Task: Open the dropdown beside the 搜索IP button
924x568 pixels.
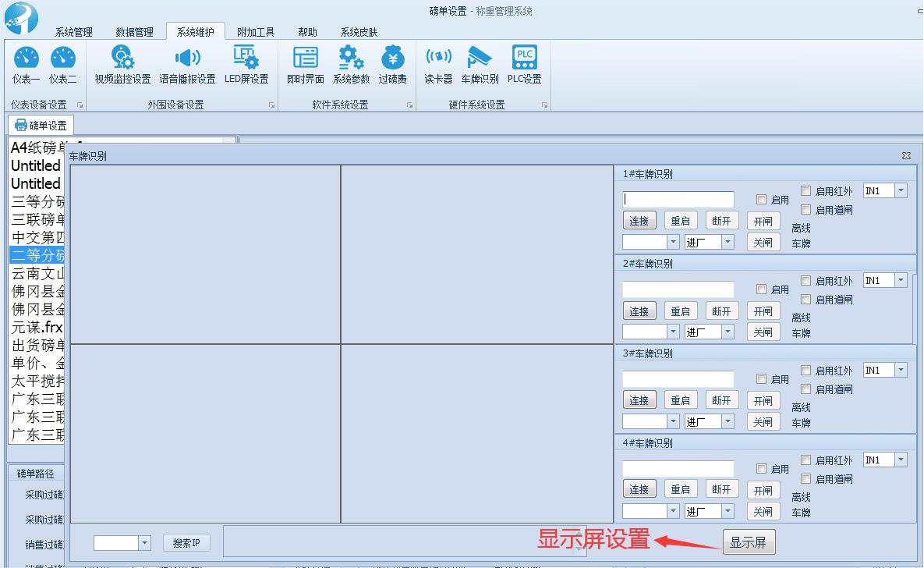Action: point(144,543)
